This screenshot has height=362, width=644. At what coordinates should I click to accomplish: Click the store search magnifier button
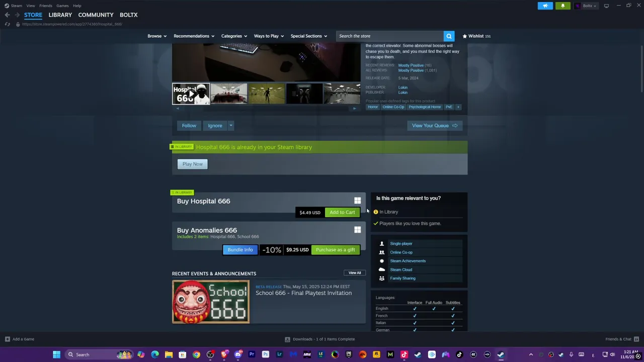click(x=449, y=36)
